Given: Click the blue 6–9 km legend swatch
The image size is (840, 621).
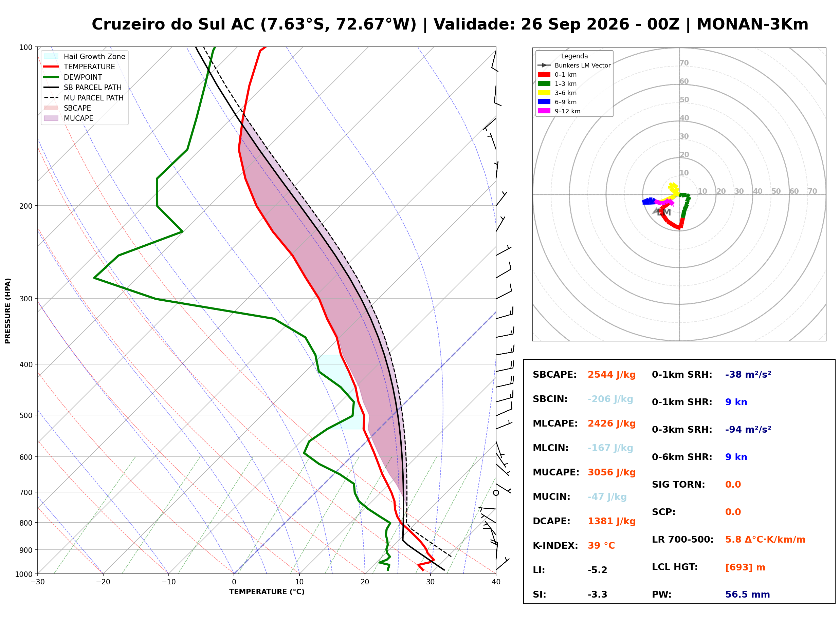Looking at the screenshot, I should tap(544, 102).
